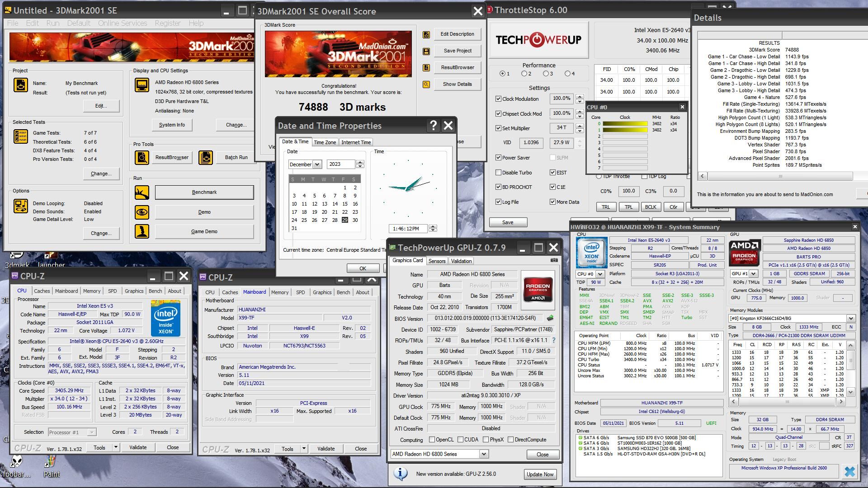Click the Demo eye icon
Viewport: 868px width, 488px height.
142,212
